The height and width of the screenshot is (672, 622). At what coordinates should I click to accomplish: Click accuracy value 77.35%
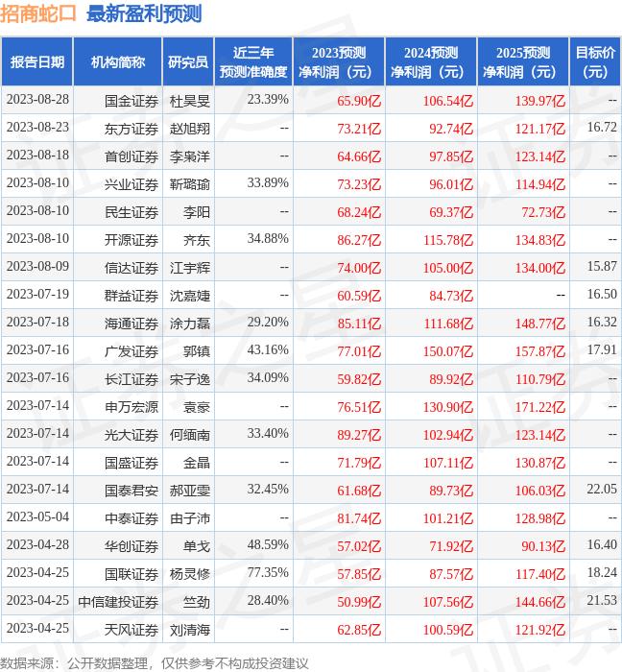pyautogui.click(x=268, y=572)
